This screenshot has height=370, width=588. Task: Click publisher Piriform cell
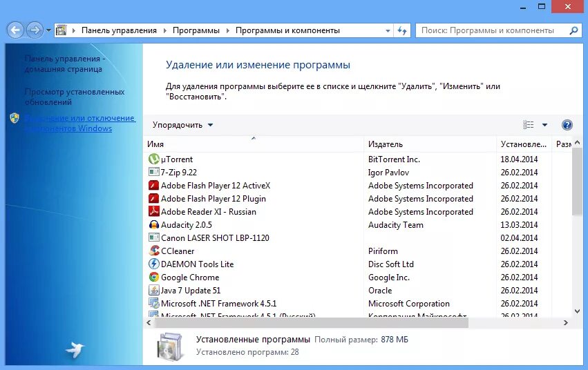383,251
